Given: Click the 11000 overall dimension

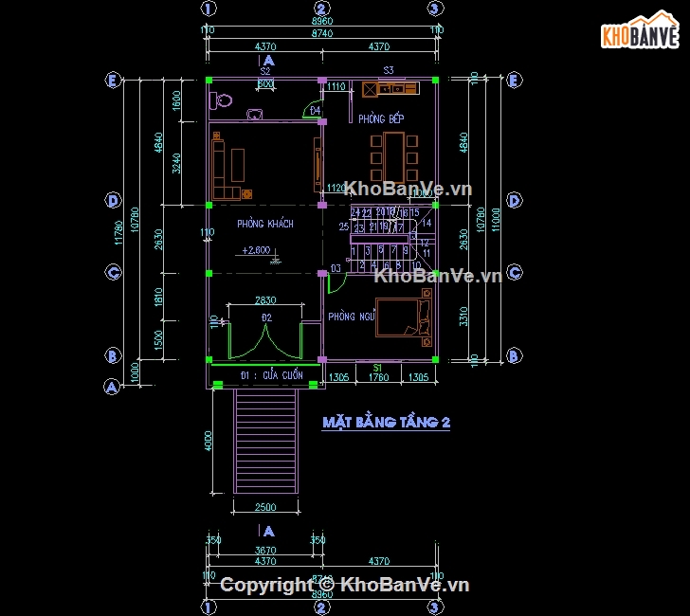Looking at the screenshot, I should [496, 220].
